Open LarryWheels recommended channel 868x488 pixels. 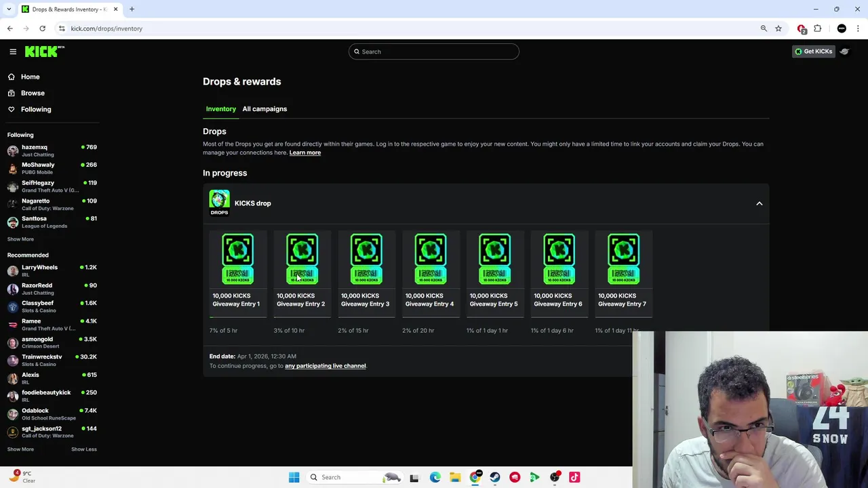pyautogui.click(x=52, y=270)
